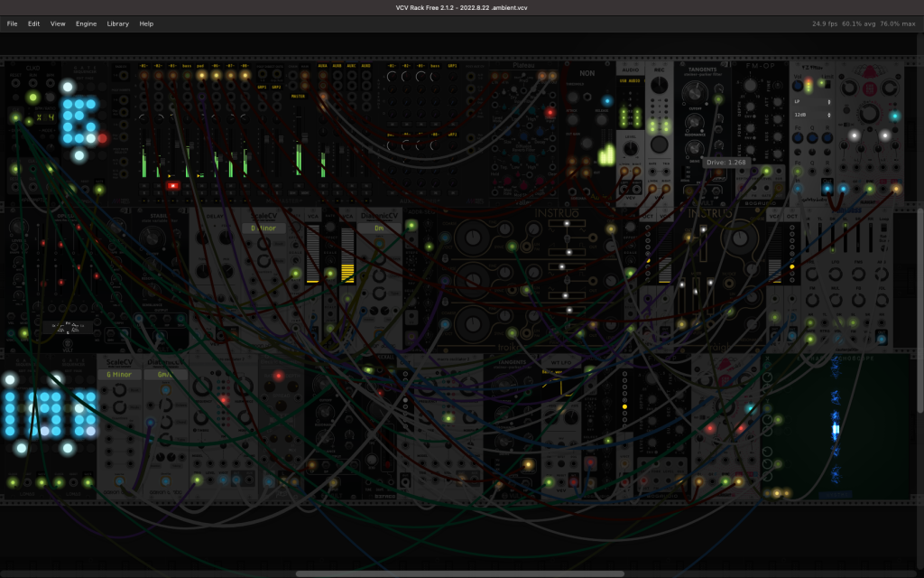924x578 pixels.
Task: Click the -01- track label on the mixer
Action: click(143, 66)
